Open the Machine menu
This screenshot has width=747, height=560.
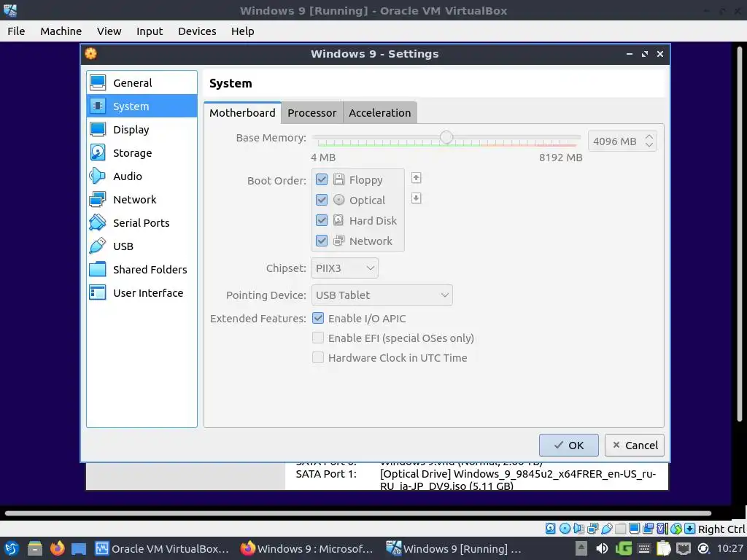(61, 31)
